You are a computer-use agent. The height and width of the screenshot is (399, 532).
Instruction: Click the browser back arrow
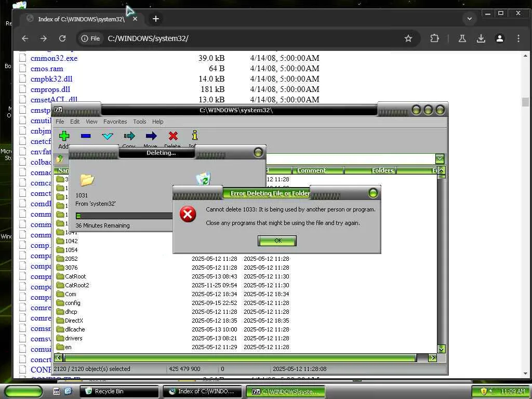(25, 38)
